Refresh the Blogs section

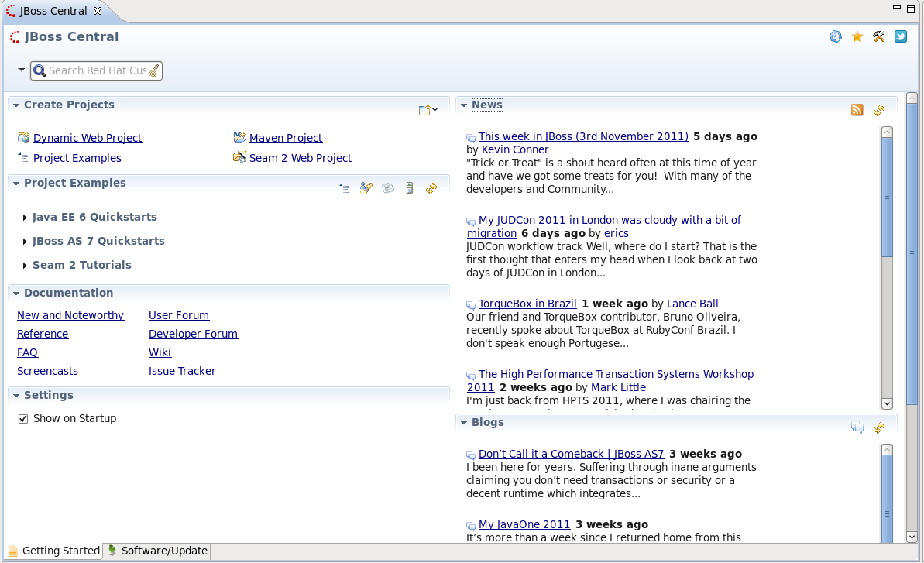point(879,427)
